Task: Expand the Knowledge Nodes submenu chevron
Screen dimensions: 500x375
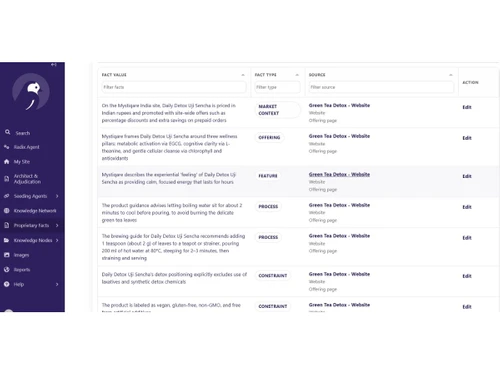Action: coord(57,240)
